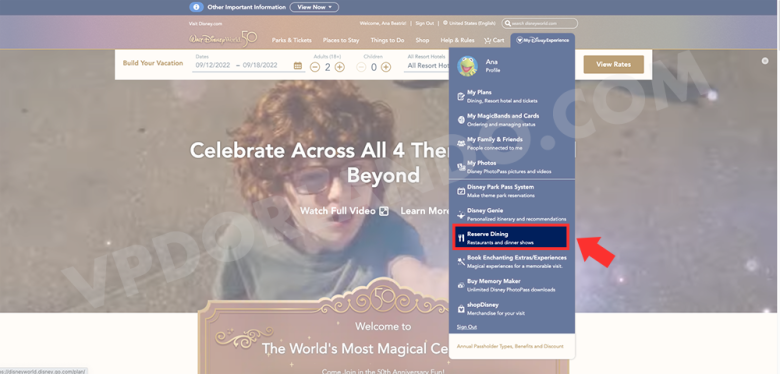Click the Learn More link
This screenshot has height=374, width=780.
pyautogui.click(x=425, y=211)
